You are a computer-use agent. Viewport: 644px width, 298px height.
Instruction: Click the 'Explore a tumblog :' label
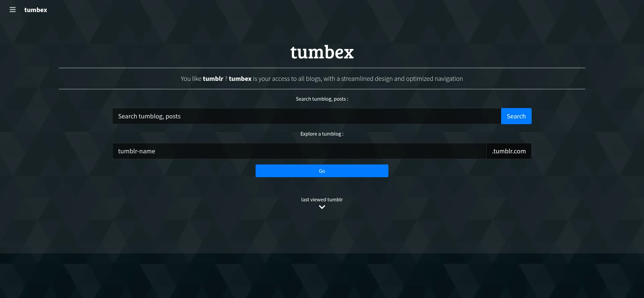tap(322, 134)
